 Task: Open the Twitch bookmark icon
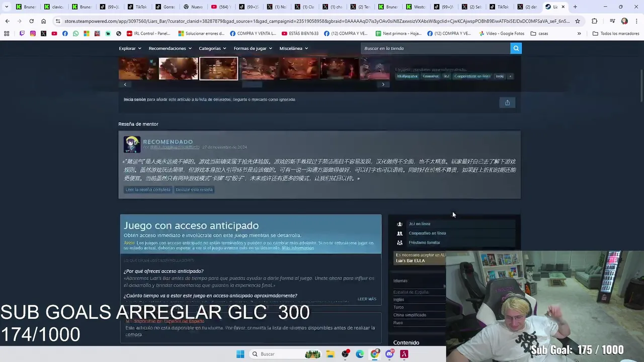22,33
